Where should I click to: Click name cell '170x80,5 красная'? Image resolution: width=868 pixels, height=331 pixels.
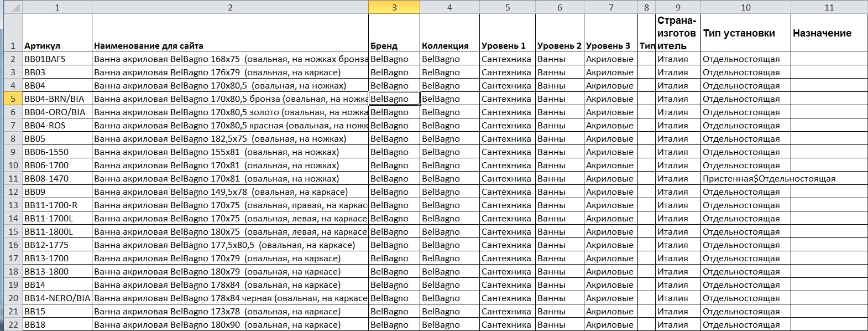(230, 125)
